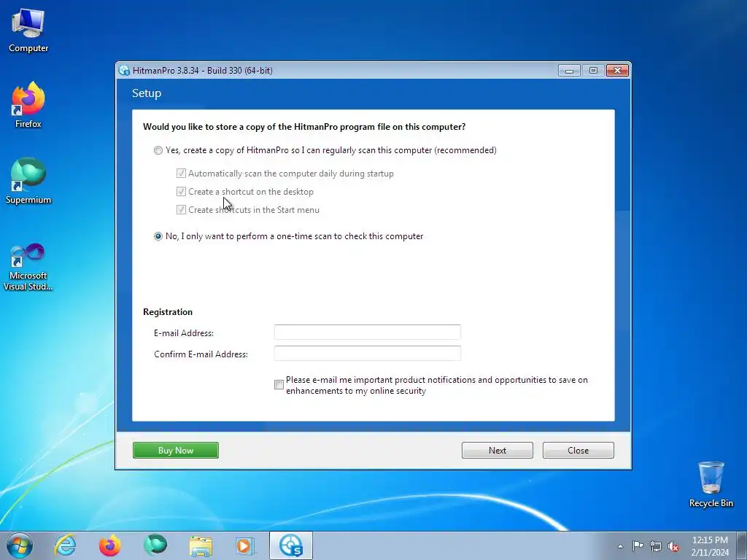Open the Computer desktop icon

coord(28,30)
